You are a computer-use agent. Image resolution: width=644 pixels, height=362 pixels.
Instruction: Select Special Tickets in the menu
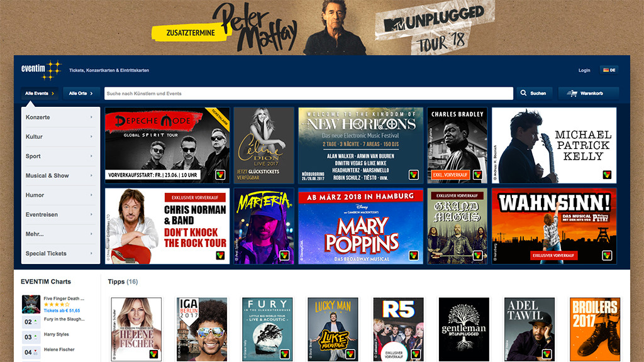(x=60, y=254)
